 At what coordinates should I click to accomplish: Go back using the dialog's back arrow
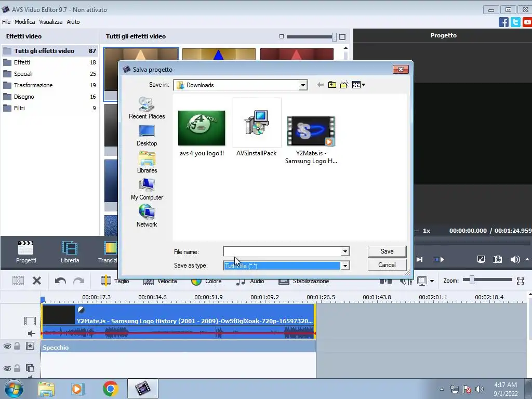320,85
